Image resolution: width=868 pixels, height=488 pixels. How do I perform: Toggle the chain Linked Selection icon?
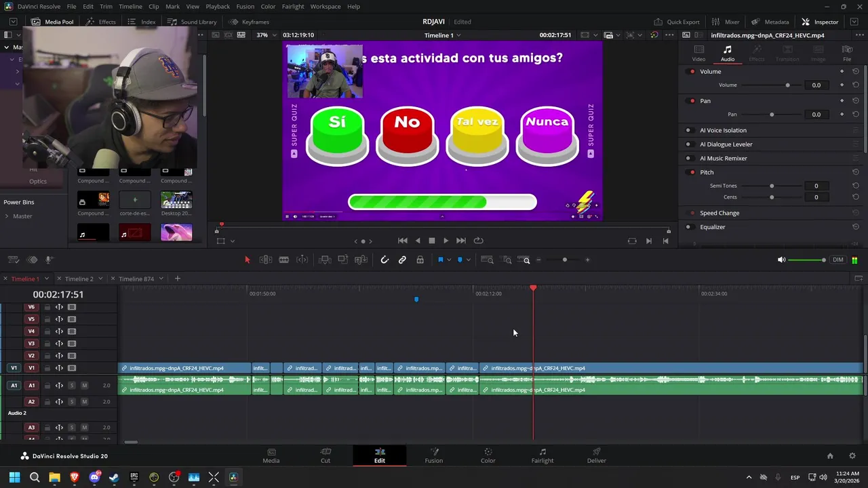[x=402, y=260]
